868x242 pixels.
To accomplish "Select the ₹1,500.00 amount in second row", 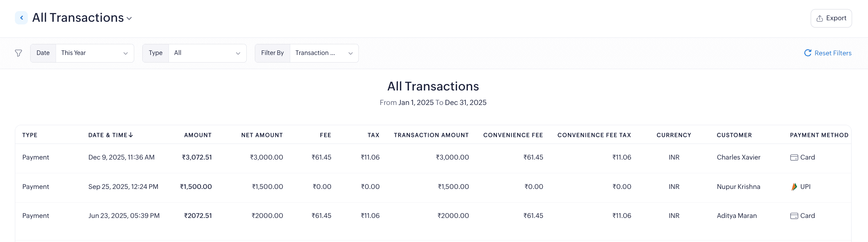I will [x=196, y=187].
